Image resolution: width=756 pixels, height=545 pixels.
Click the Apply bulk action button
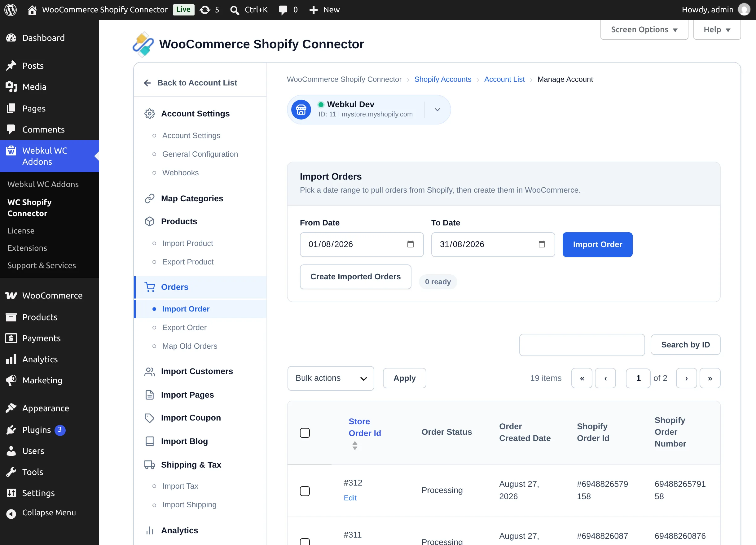404,378
